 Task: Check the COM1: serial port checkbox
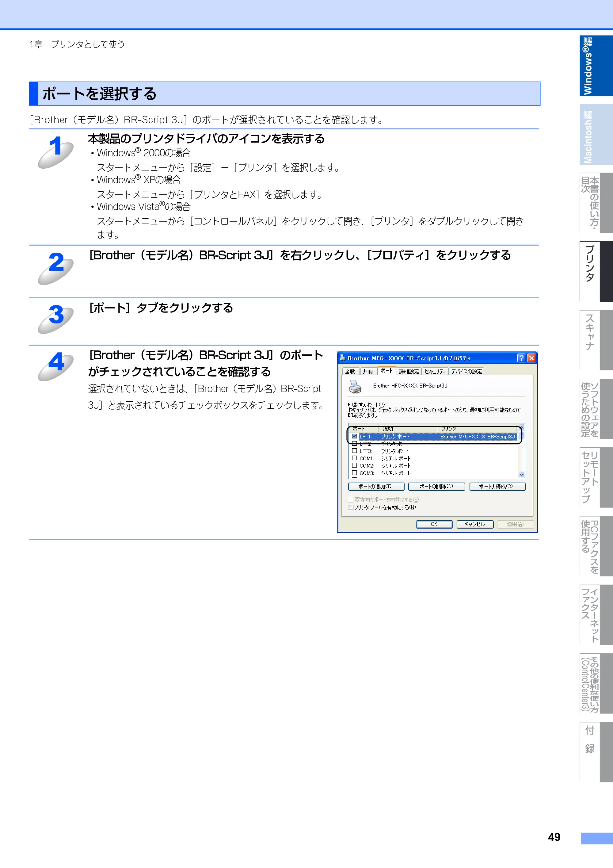355,458
